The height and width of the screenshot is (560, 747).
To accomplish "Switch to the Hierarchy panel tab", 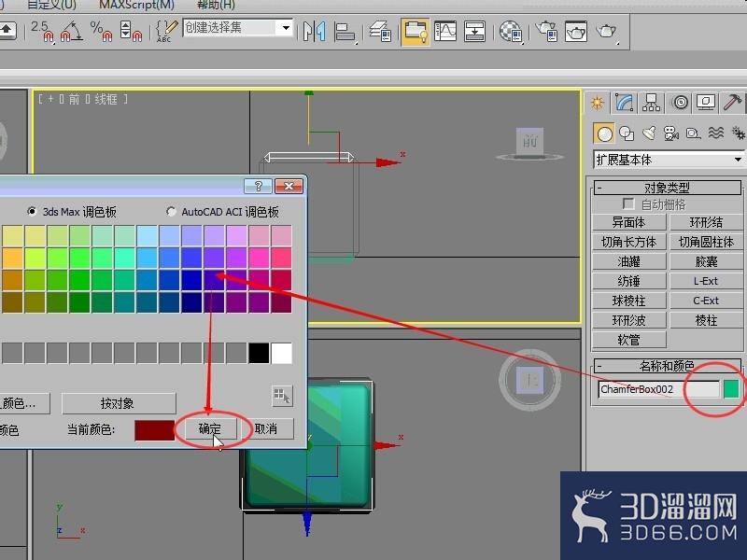I will pos(651,103).
